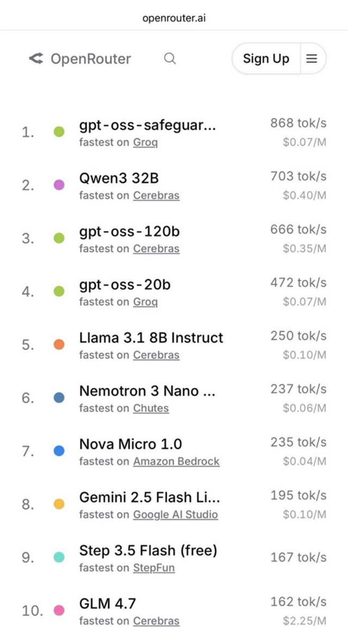Click the orange dot beside Llama 3.1 8B
Viewport: 348px width, 644px height.
(x=59, y=345)
